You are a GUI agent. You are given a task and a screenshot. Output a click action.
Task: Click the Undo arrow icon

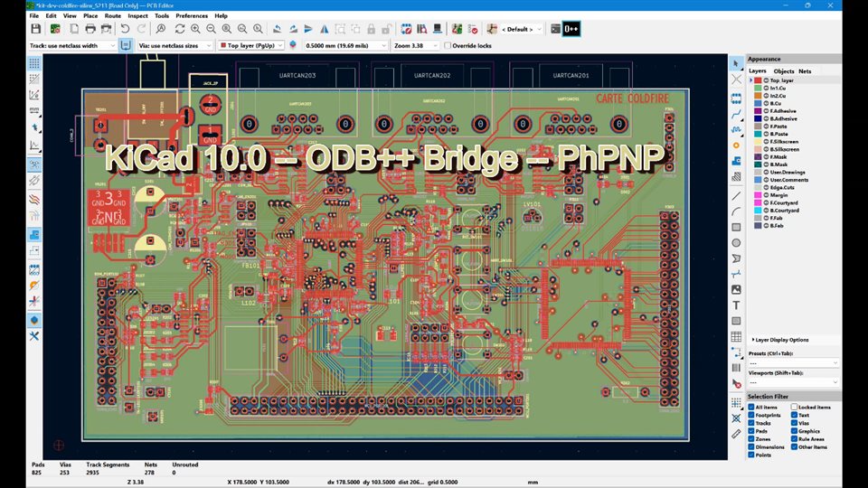point(125,29)
